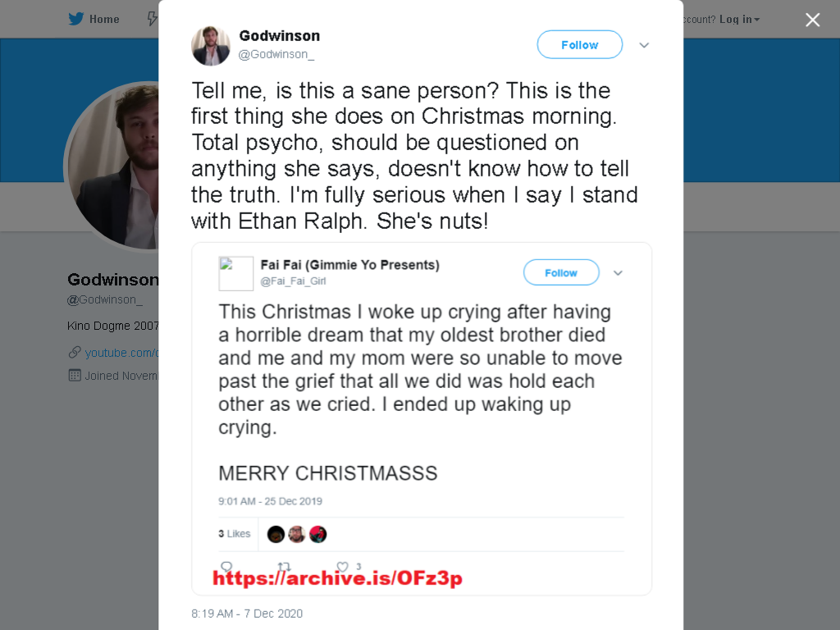Click Fai Fai's broken avatar image

coord(235,274)
